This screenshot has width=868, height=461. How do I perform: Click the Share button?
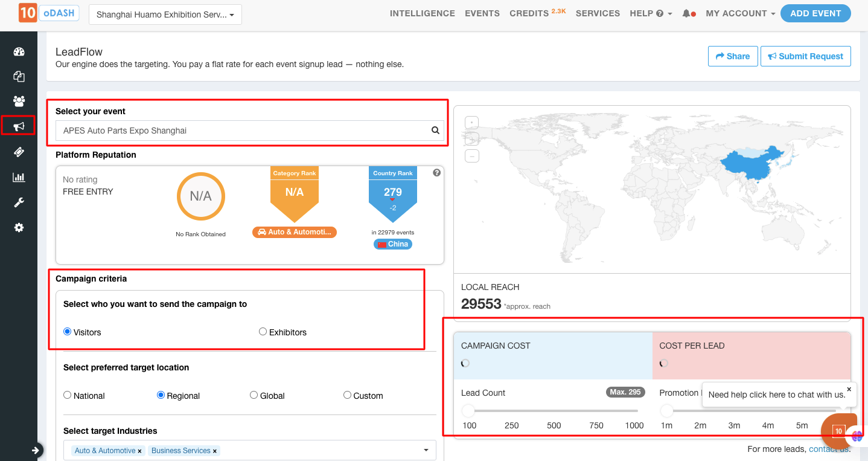(x=733, y=56)
